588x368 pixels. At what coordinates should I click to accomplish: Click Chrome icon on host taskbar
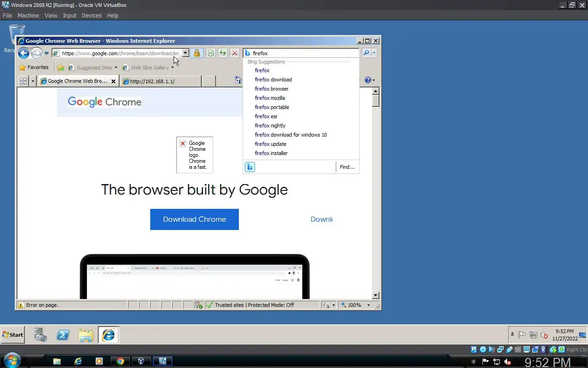(120, 361)
